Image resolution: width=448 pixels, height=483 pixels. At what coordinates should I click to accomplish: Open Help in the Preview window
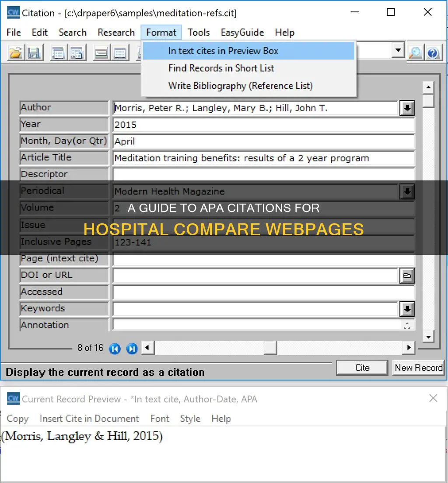221,419
